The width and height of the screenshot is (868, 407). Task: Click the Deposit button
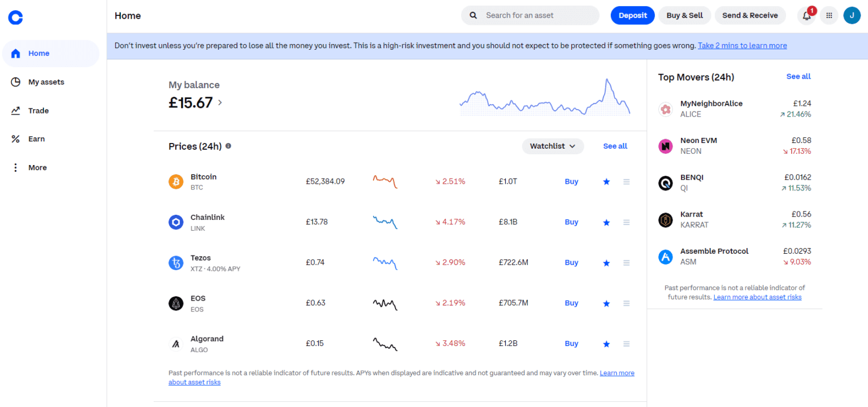pos(632,15)
